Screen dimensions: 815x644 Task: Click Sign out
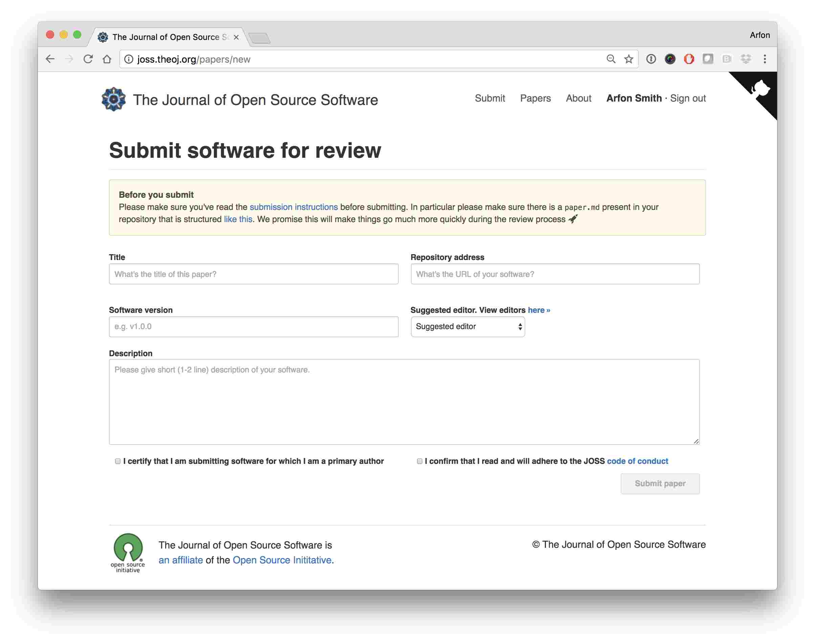688,99
